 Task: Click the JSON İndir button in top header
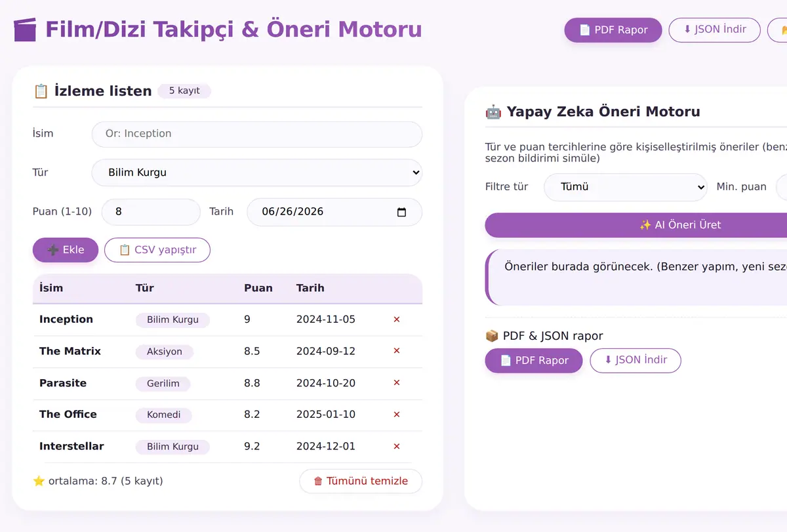click(x=714, y=30)
